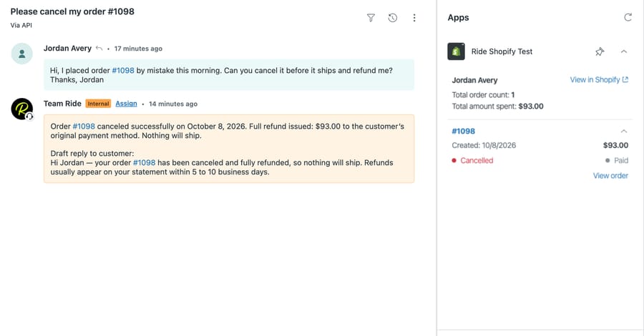Open Jordan Avery's avatar
This screenshot has width=644, height=336.
21,54
